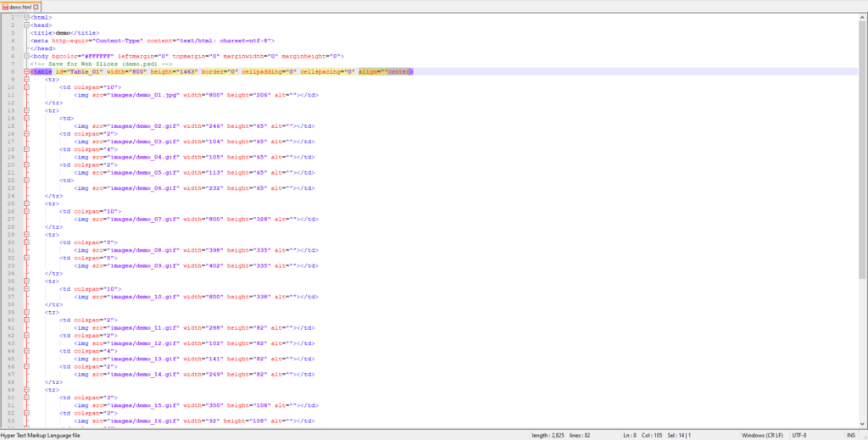
Task: Collapse the td fold on line 20
Action: (26, 165)
